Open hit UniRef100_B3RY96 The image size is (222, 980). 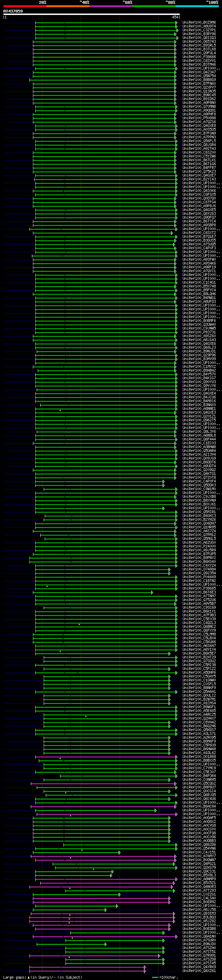pyautogui.click(x=199, y=34)
